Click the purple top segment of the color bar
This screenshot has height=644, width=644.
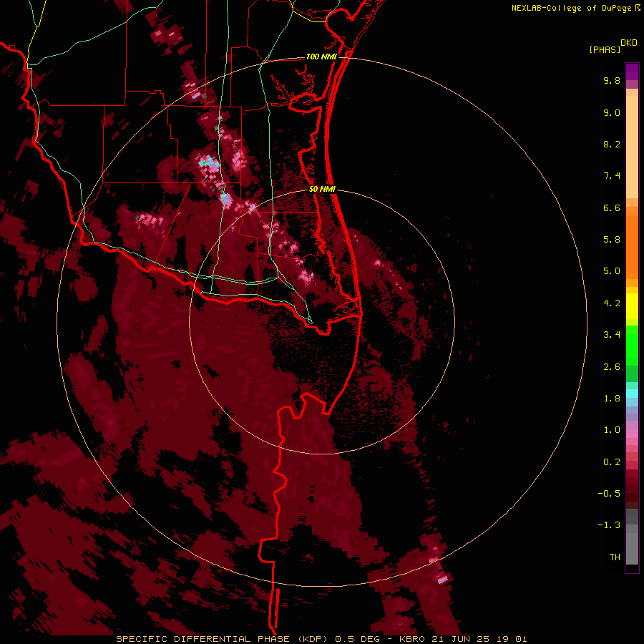(632, 72)
